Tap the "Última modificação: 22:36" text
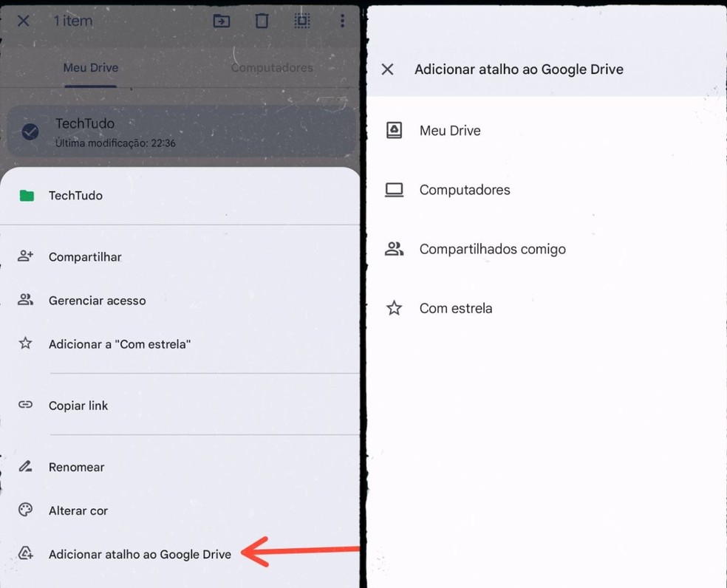The height and width of the screenshot is (588, 727). click(115, 143)
